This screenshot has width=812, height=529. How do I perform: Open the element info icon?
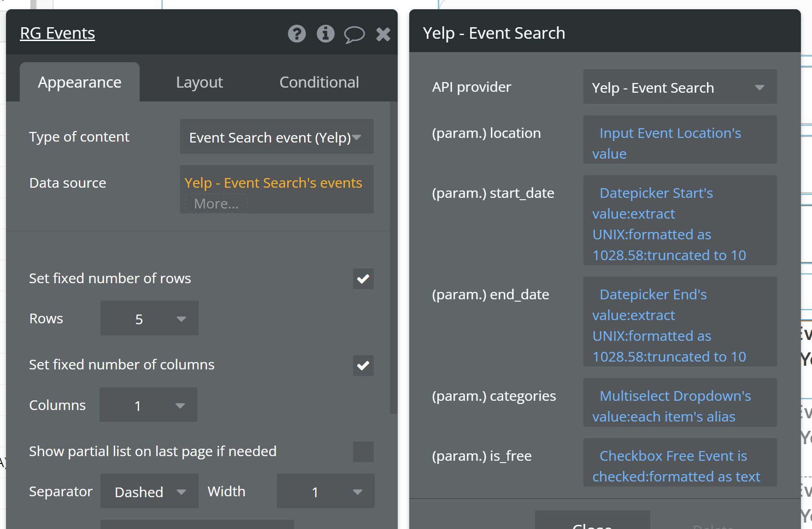tap(325, 34)
